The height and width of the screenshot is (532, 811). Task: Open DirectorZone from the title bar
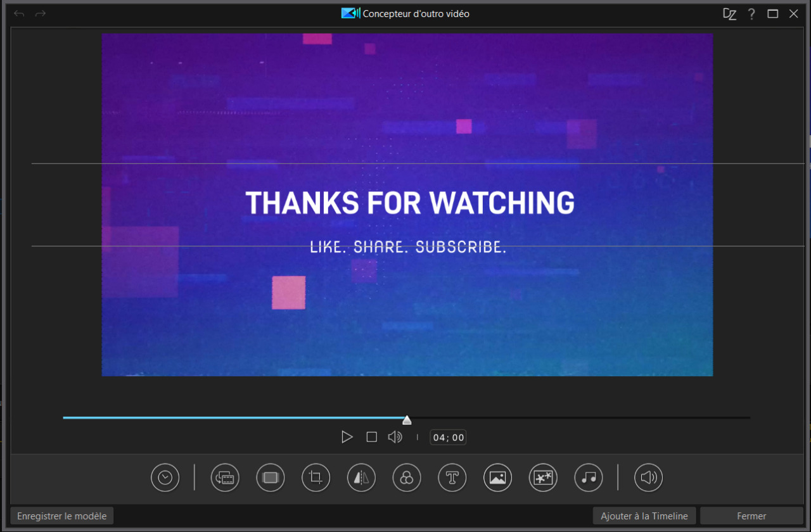pyautogui.click(x=729, y=13)
